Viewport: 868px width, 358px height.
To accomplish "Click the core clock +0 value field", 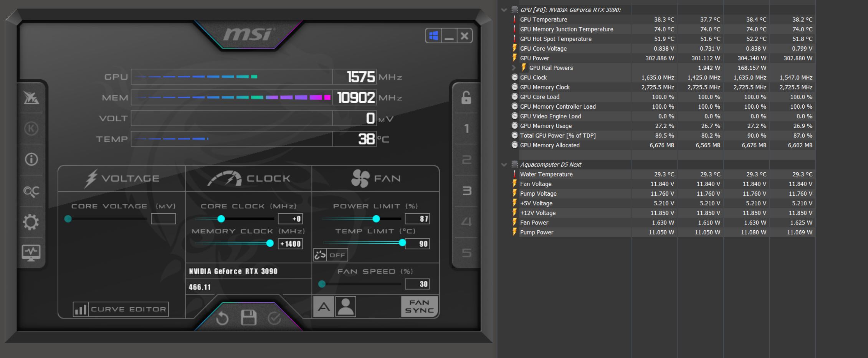I will [x=290, y=219].
